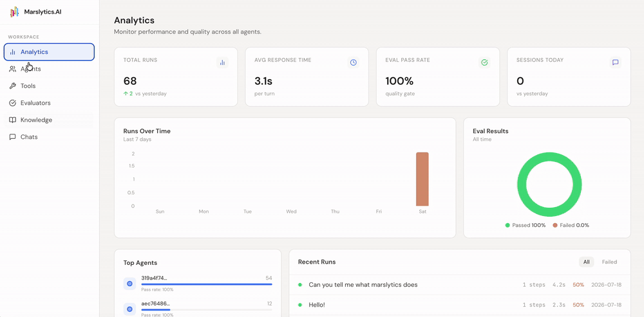Open the Tools section
Viewport: 644px width, 317px height.
coord(50,86)
